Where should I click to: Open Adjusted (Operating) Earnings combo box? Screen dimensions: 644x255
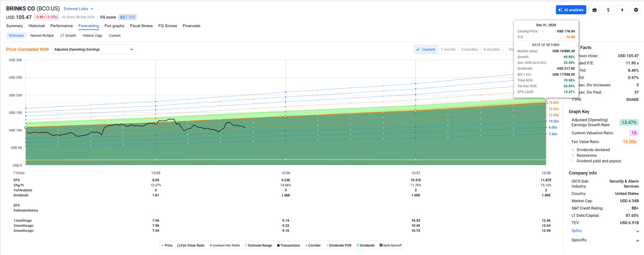click(x=94, y=49)
